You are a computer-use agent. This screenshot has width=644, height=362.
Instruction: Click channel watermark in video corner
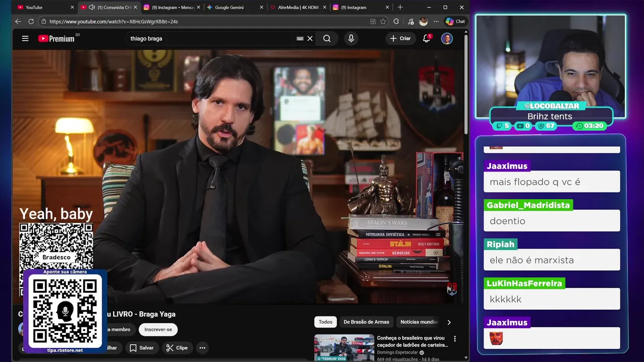coord(452,289)
